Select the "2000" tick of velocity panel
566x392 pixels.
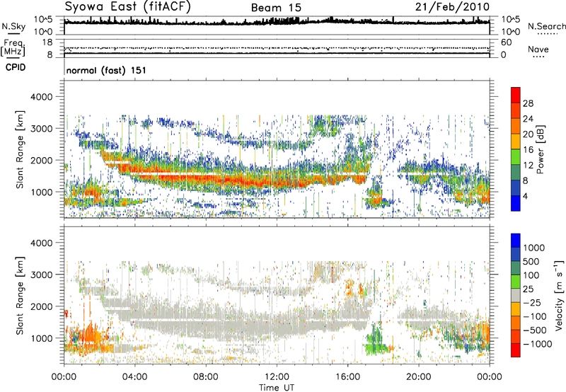click(x=41, y=306)
